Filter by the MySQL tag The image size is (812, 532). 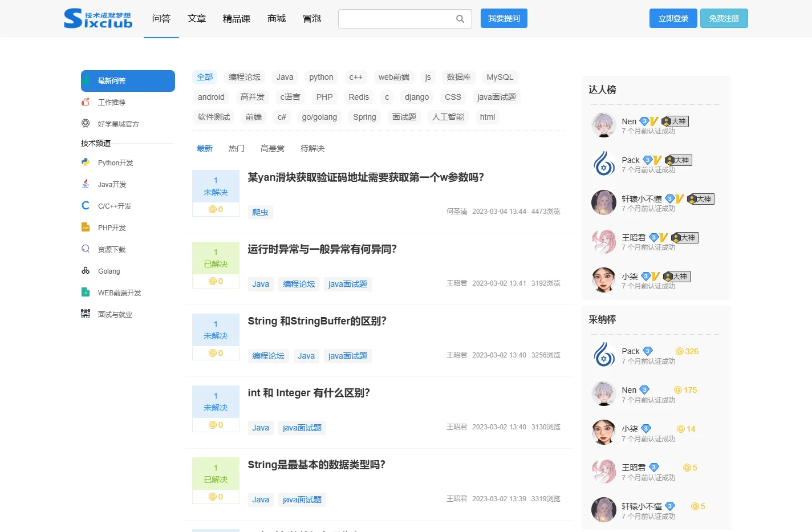click(500, 77)
